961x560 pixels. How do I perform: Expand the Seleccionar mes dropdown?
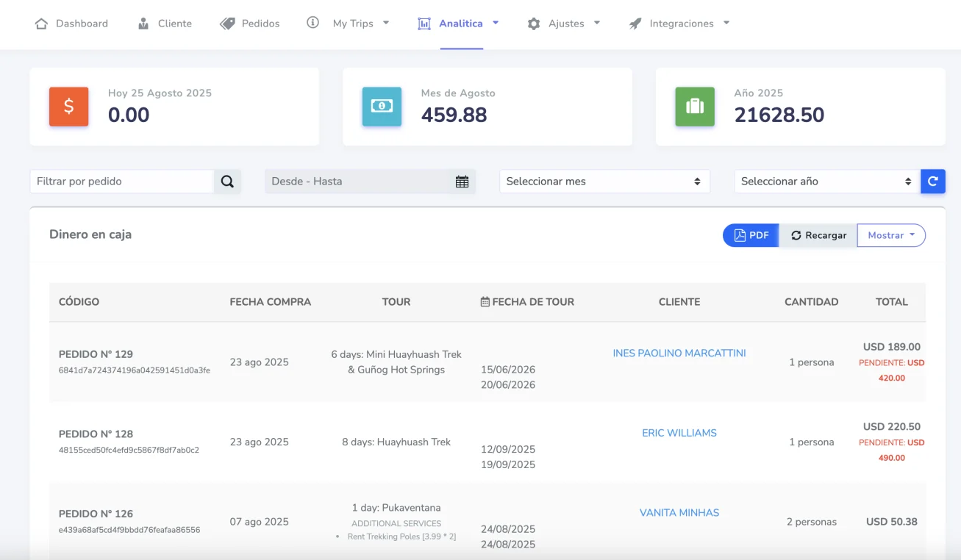(604, 182)
